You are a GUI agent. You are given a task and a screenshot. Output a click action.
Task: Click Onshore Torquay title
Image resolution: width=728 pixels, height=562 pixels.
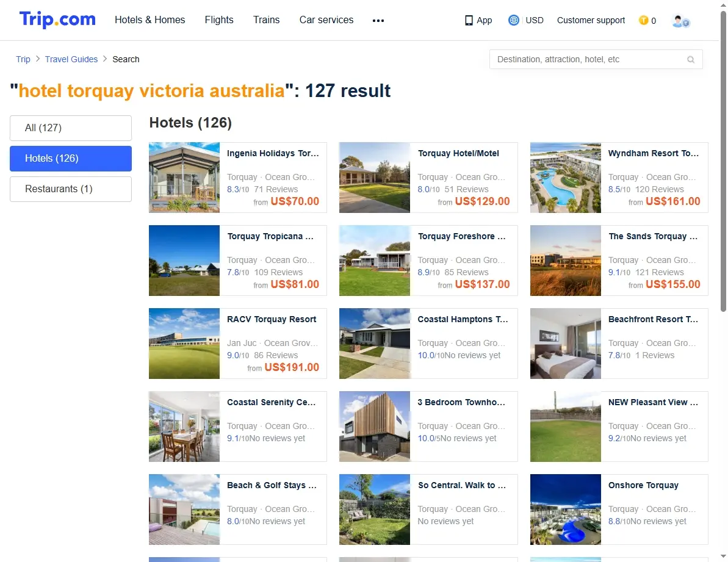(644, 486)
